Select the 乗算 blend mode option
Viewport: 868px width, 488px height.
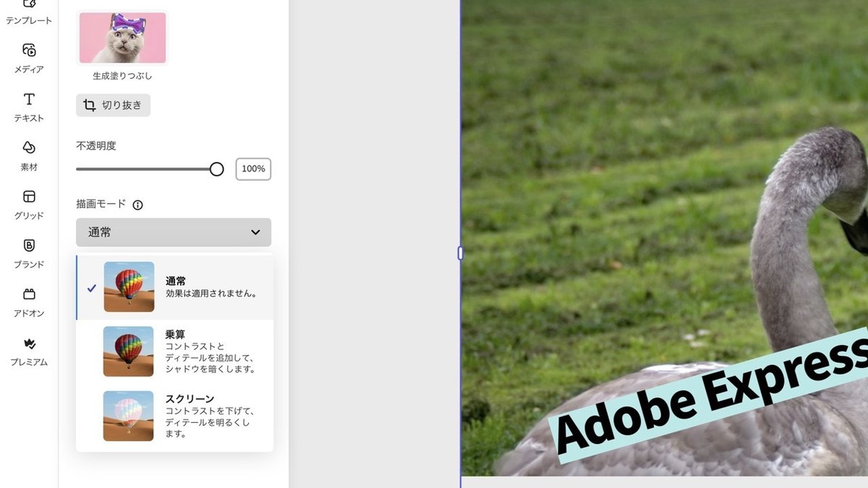[174, 351]
